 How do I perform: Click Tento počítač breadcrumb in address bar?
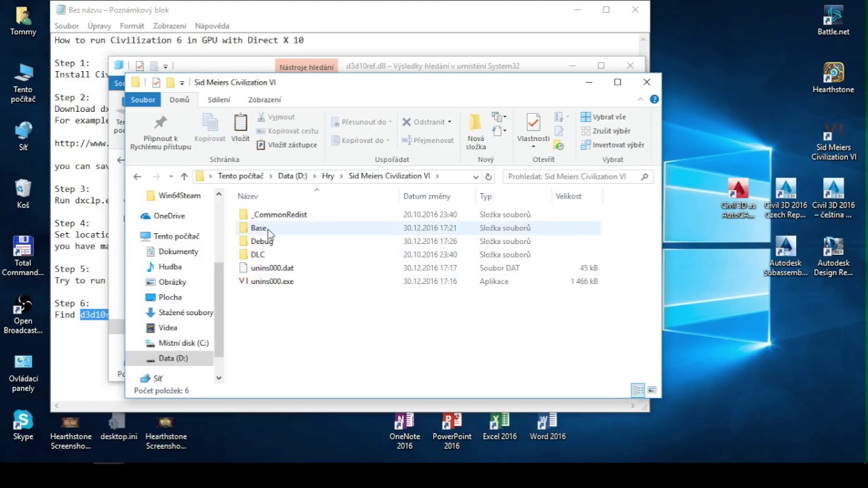(241, 176)
